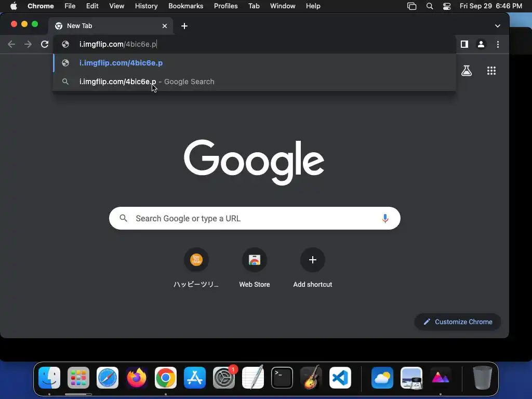Open the Edit menu
The width and height of the screenshot is (532, 399).
coord(92,6)
